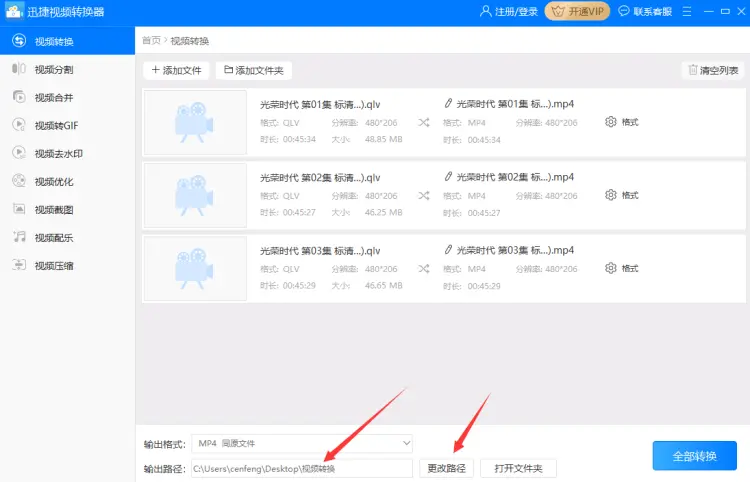Open 联系客服 customer service chat
Image resolution: width=750 pixels, height=482 pixels.
tap(645, 11)
